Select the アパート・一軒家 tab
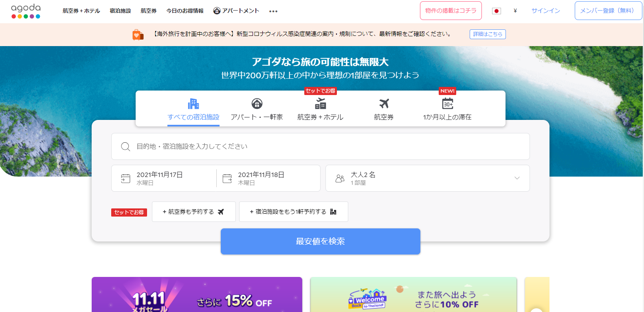644x312 pixels. 257,109
